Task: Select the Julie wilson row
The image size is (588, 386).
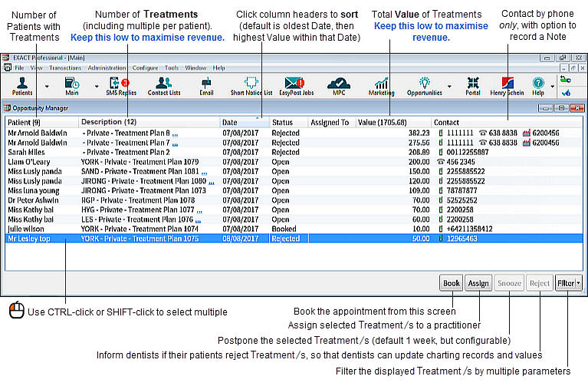Action: (294, 229)
